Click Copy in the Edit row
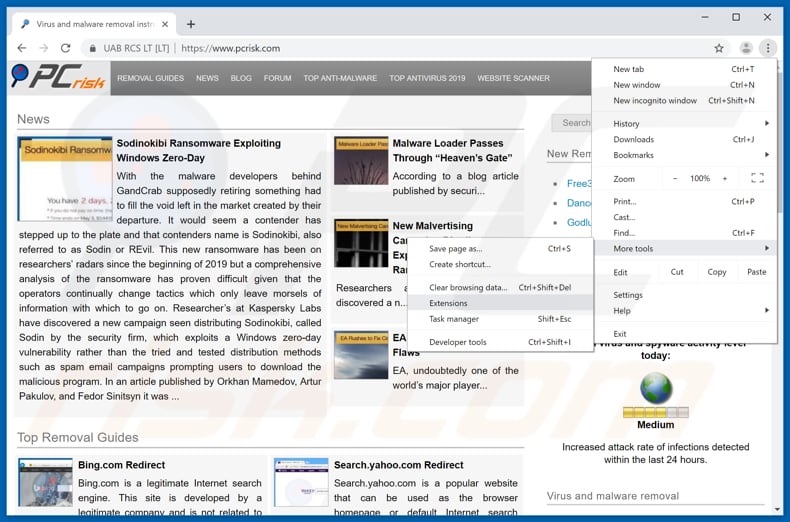 click(x=716, y=272)
